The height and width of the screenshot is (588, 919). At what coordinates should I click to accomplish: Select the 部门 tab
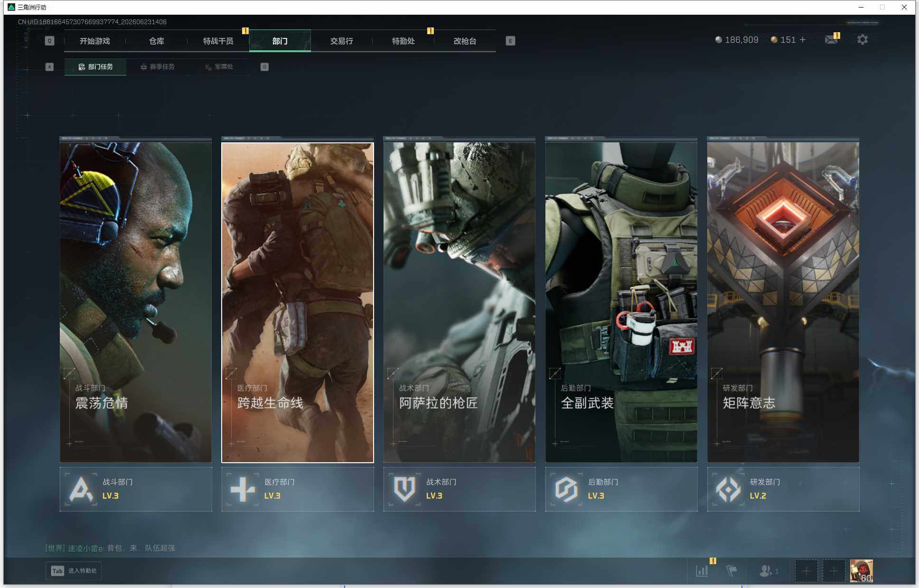(280, 41)
